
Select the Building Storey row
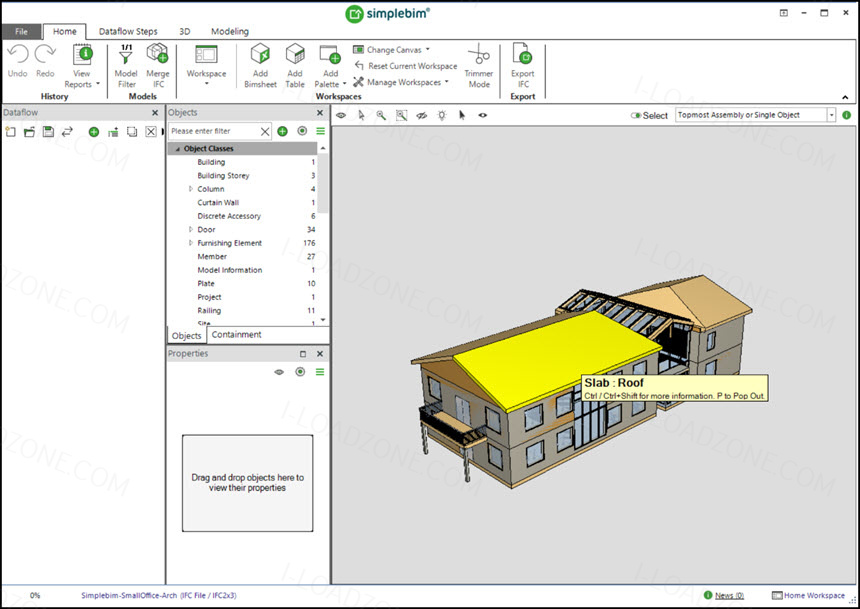click(242, 176)
